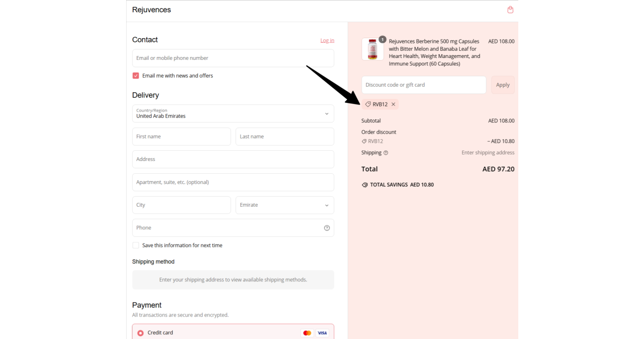Viewport: 644px width, 339px height.
Task: Focus the City field
Action: point(181,205)
